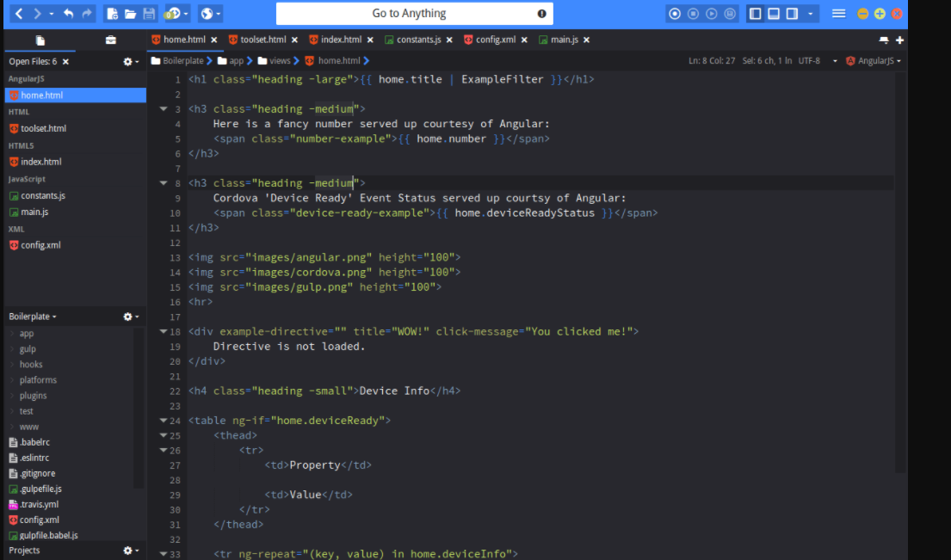Open the hamburger main menu

click(x=838, y=14)
